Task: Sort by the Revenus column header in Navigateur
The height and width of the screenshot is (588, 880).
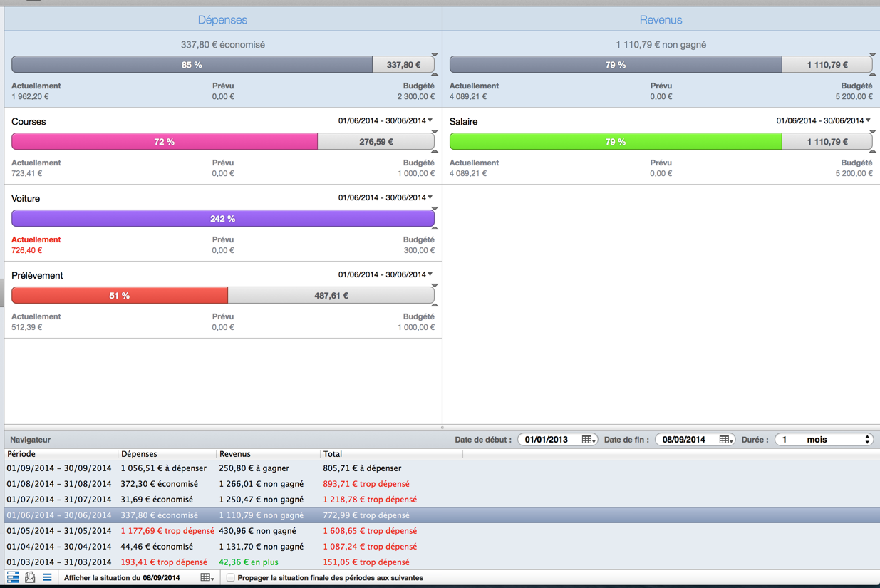Action: [268, 454]
